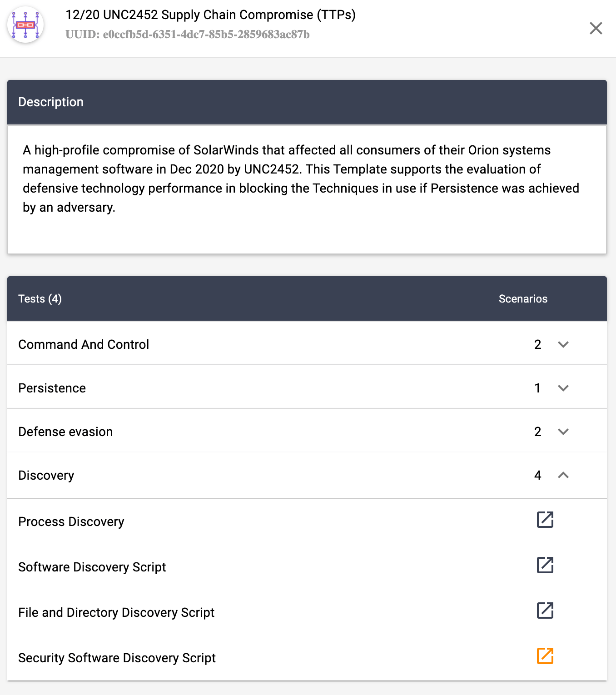Click the UUID text under the title
The image size is (616, 695).
(x=187, y=35)
